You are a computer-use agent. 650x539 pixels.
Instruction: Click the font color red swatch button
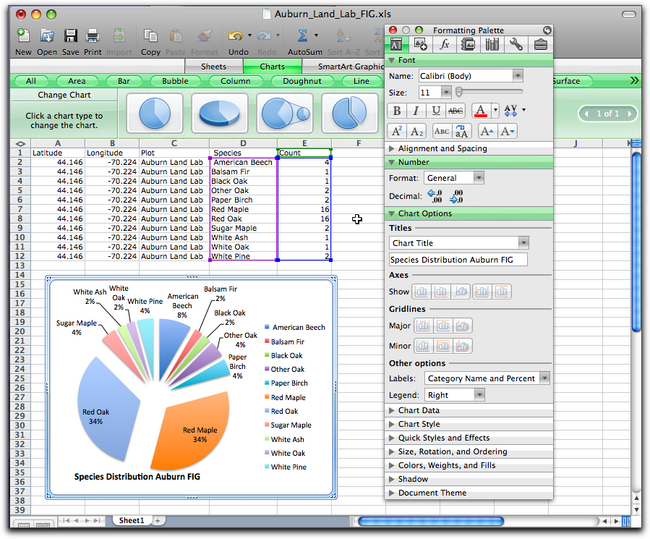click(x=483, y=111)
